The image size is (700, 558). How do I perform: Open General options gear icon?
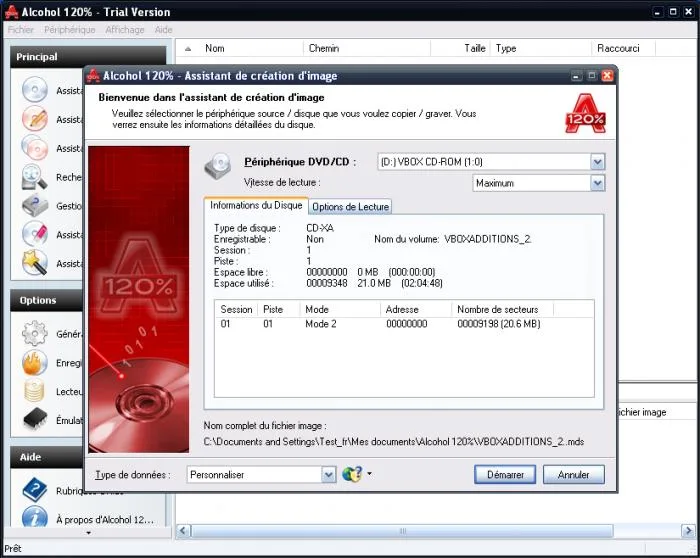pos(35,333)
